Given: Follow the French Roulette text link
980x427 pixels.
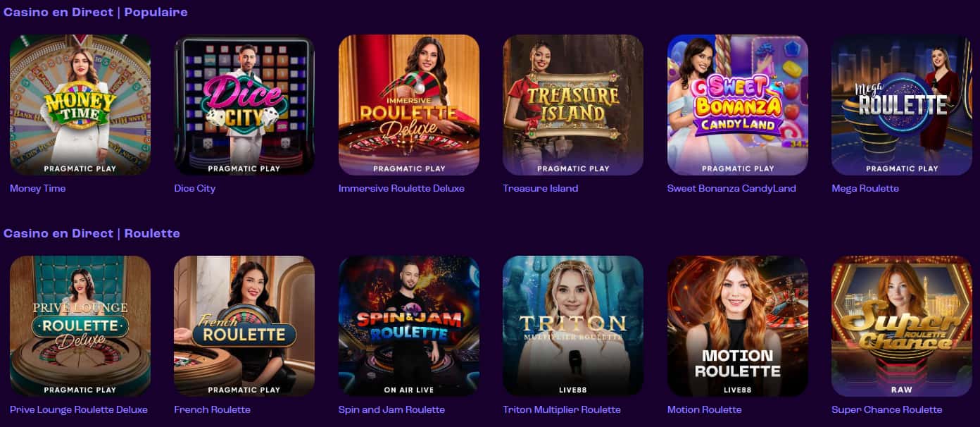Looking at the screenshot, I should 213,409.
